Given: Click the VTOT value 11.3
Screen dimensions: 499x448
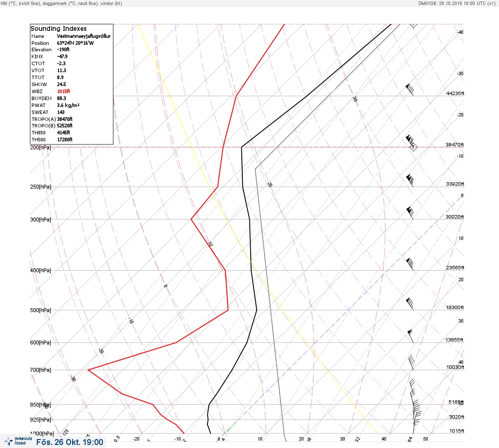Looking at the screenshot, I should click(x=62, y=70).
